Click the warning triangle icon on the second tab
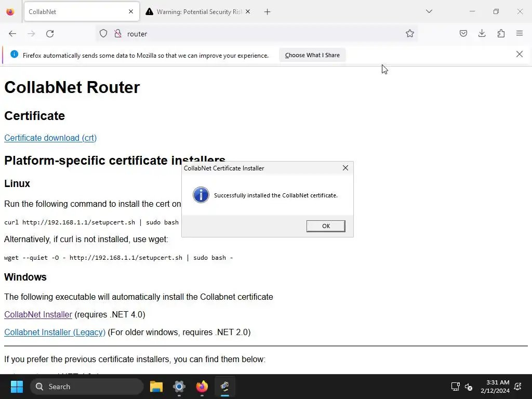This screenshot has height=399, width=532. (149, 12)
